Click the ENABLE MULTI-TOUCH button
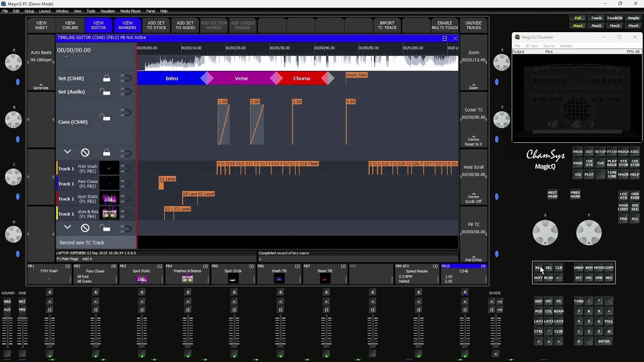The width and height of the screenshot is (644, 362). click(445, 25)
